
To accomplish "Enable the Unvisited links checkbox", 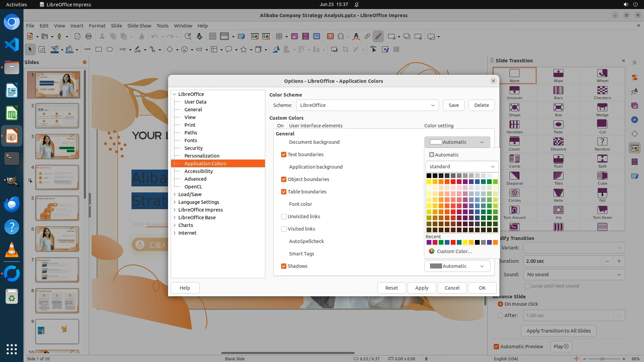I will tap(284, 217).
